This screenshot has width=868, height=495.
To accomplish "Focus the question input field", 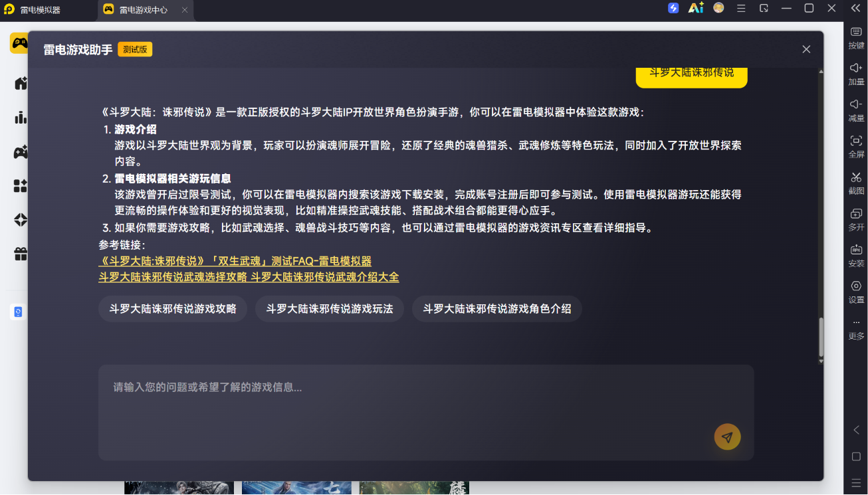I will (x=426, y=412).
